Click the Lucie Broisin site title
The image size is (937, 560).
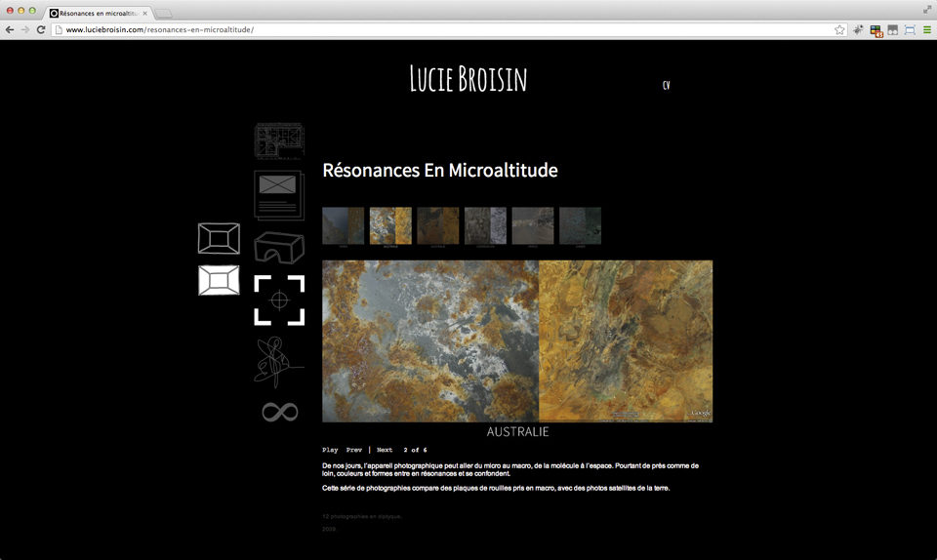pyautogui.click(x=468, y=79)
